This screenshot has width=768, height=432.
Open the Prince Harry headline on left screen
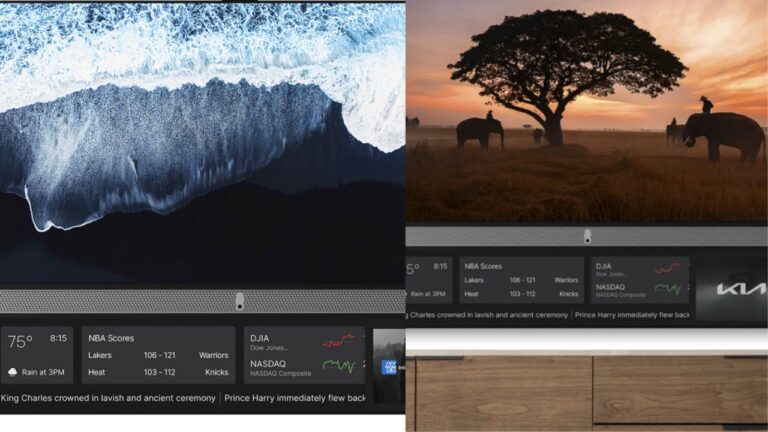tap(295, 398)
